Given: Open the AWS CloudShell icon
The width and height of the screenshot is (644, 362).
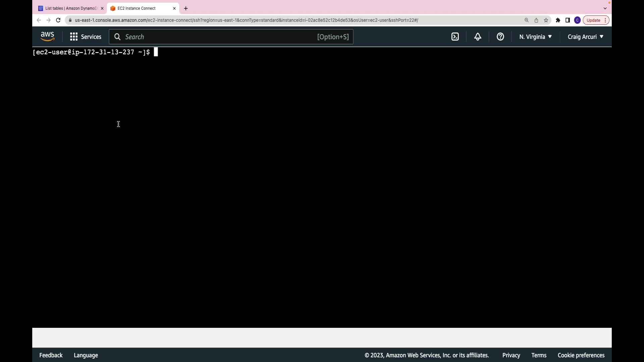Looking at the screenshot, I should point(455,37).
